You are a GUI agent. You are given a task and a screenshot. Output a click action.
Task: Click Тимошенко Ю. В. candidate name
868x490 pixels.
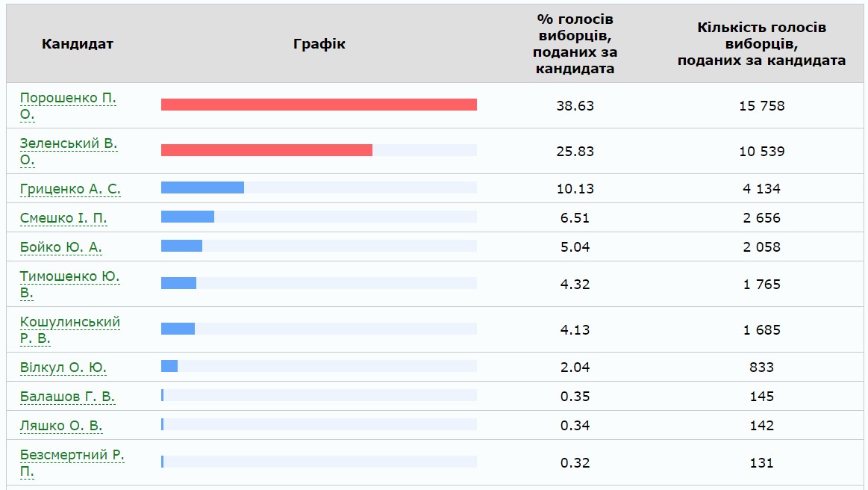tap(69, 276)
